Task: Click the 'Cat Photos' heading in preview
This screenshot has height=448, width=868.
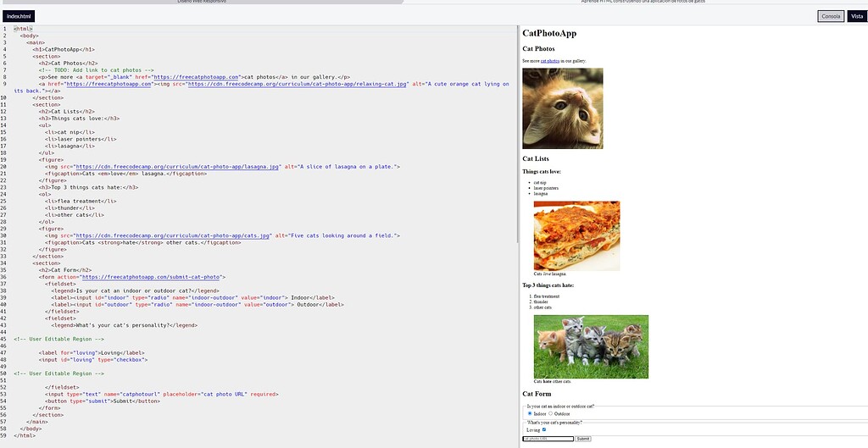Action: point(538,48)
